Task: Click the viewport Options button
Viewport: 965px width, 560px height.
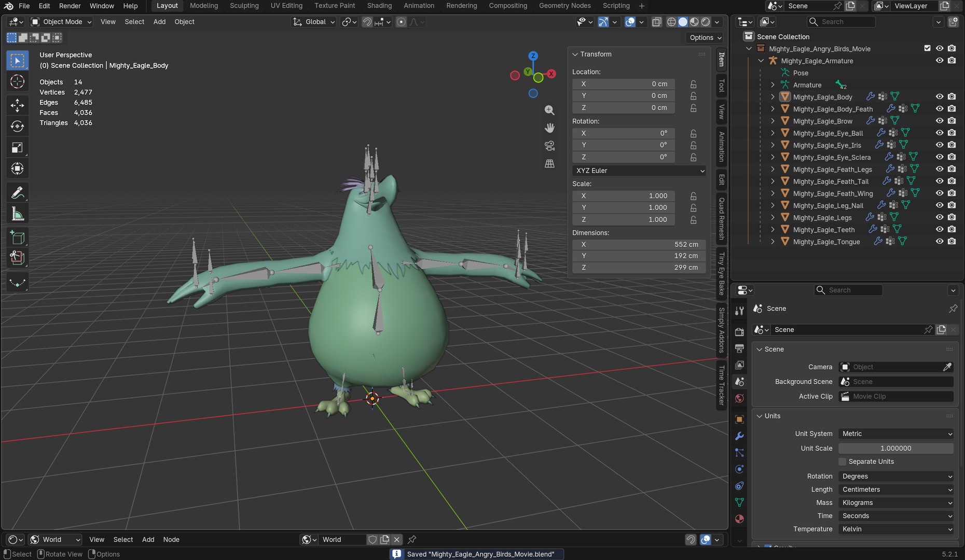Action: point(705,38)
